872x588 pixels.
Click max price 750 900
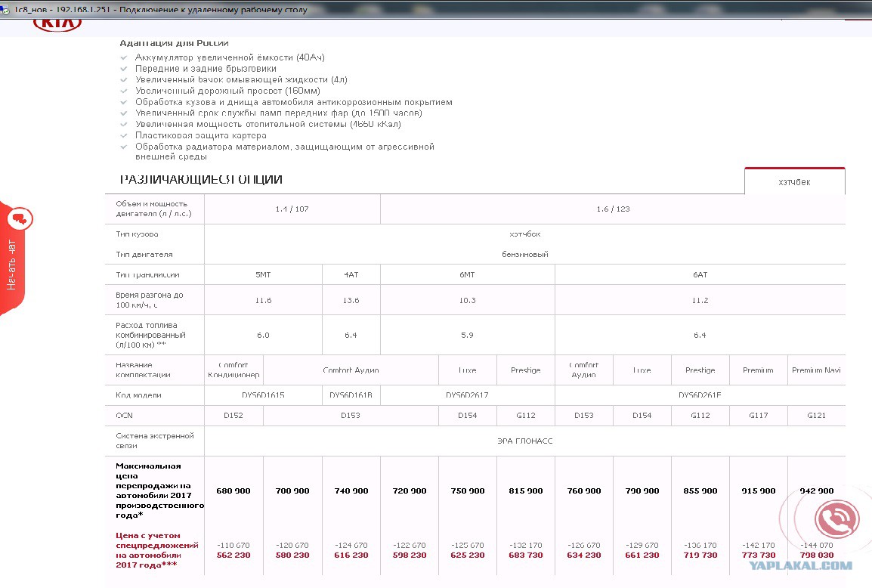pos(468,491)
